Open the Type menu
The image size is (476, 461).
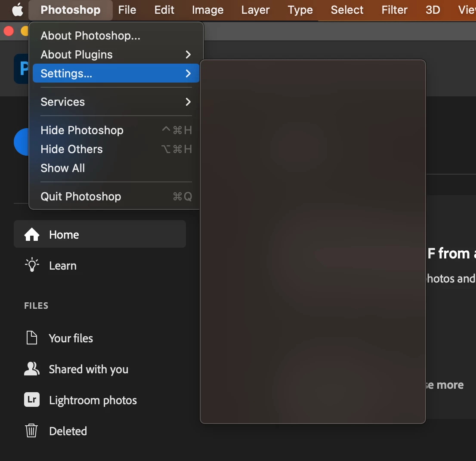(300, 10)
